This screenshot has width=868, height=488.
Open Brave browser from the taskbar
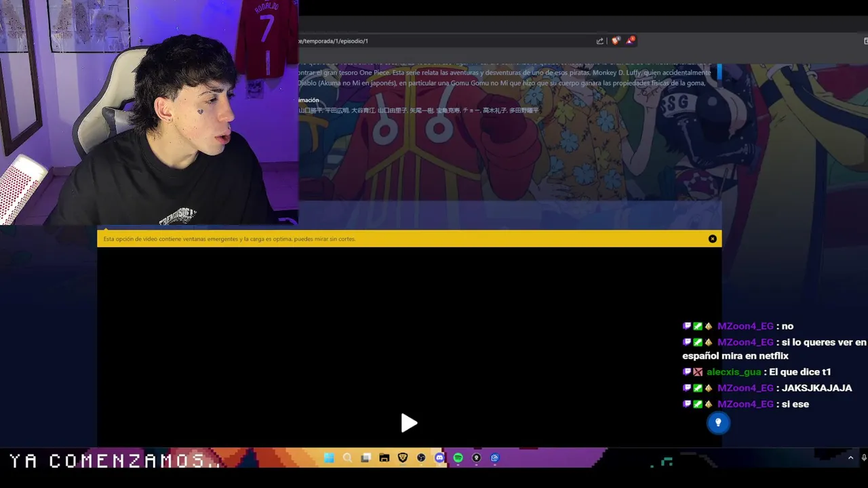click(402, 458)
